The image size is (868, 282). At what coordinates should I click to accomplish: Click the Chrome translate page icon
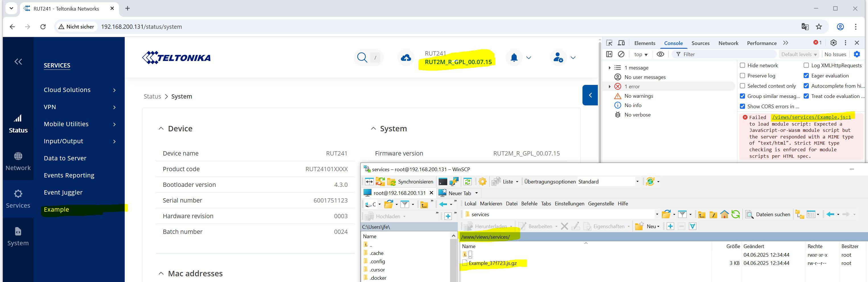coord(805,27)
